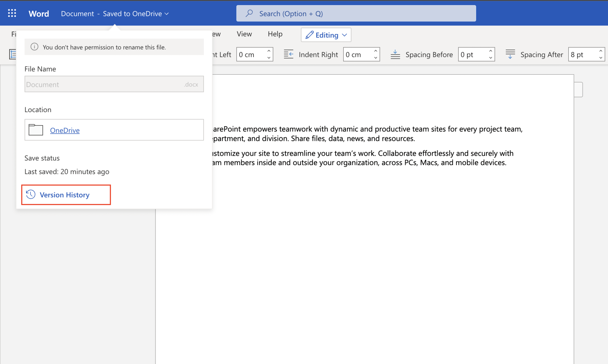Select the Indent Right value field
This screenshot has width=608, height=364.
click(356, 54)
